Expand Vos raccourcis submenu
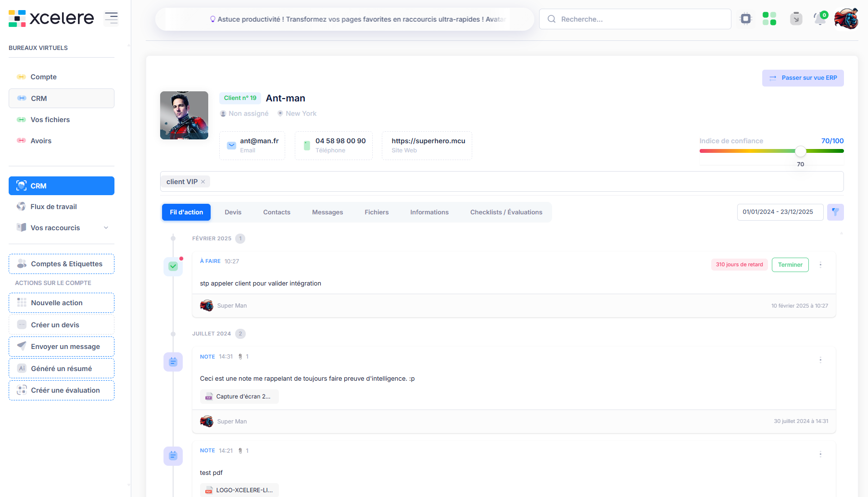Screen dimensions: 868x497 pos(106,228)
